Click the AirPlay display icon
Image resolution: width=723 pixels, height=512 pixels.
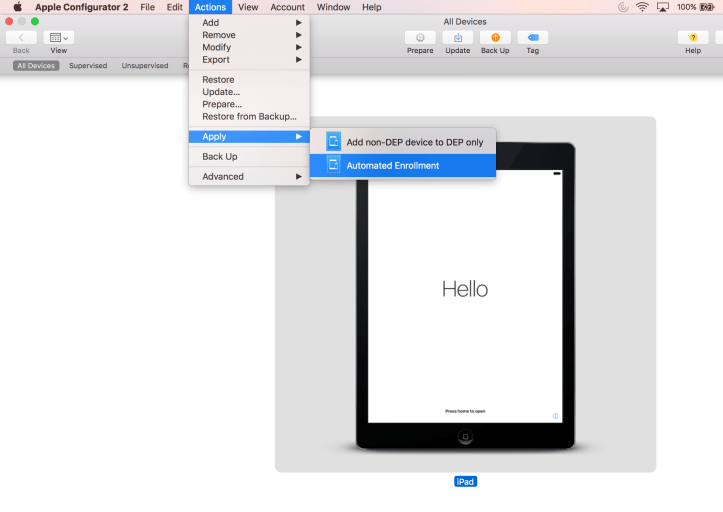[663, 7]
